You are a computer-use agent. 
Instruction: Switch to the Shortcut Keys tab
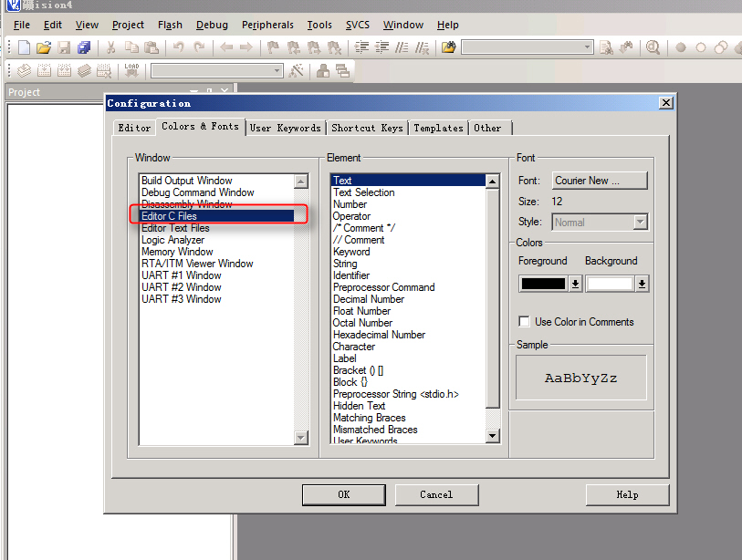367,128
